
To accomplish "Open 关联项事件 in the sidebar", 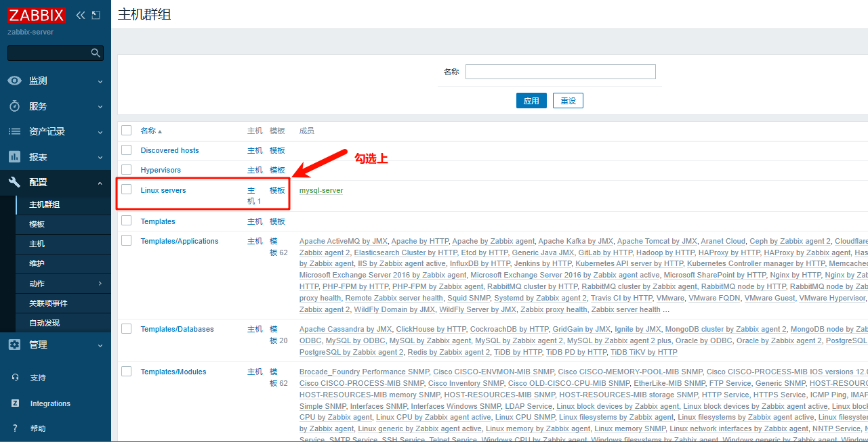I will [48, 303].
